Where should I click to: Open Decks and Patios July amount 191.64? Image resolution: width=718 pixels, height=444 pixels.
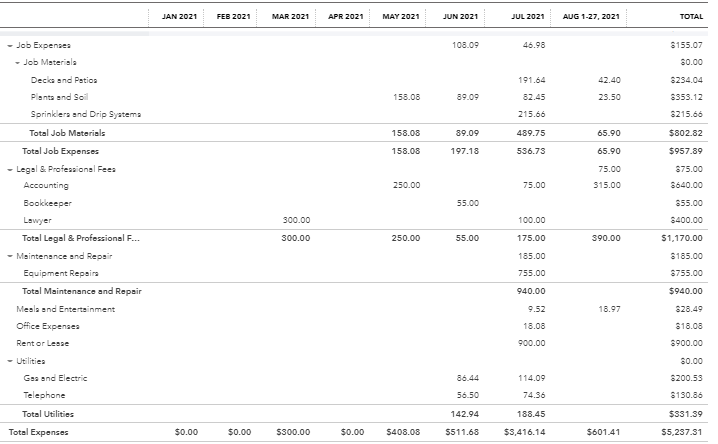pos(532,80)
